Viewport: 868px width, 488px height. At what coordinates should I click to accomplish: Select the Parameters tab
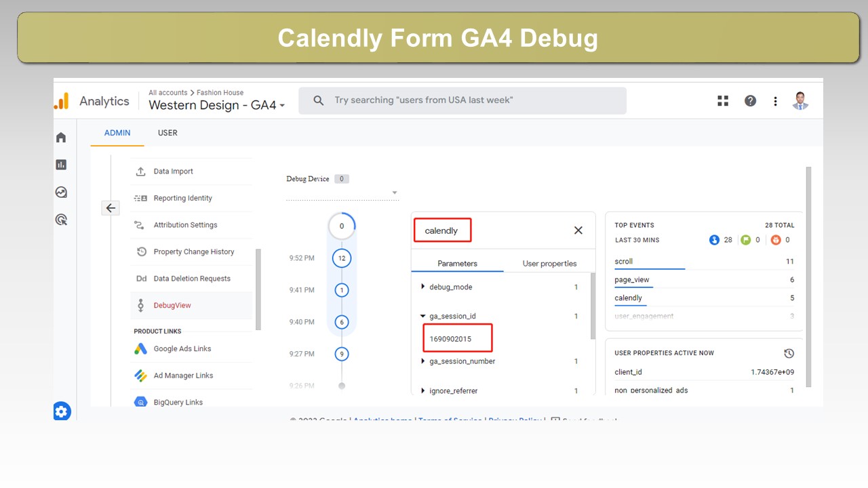pos(457,264)
